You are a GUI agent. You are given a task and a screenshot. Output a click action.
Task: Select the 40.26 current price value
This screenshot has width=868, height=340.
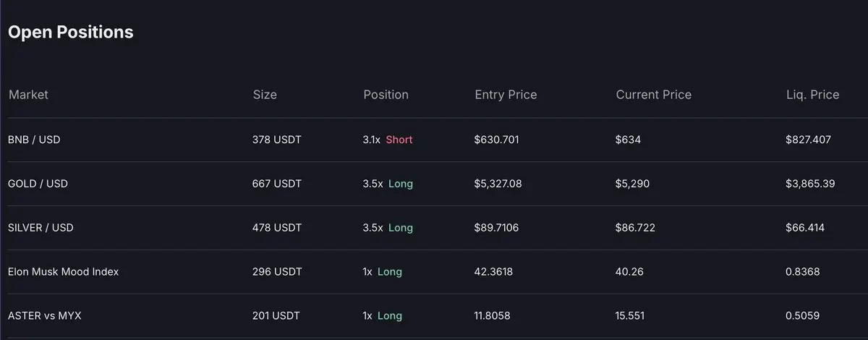pyautogui.click(x=629, y=272)
